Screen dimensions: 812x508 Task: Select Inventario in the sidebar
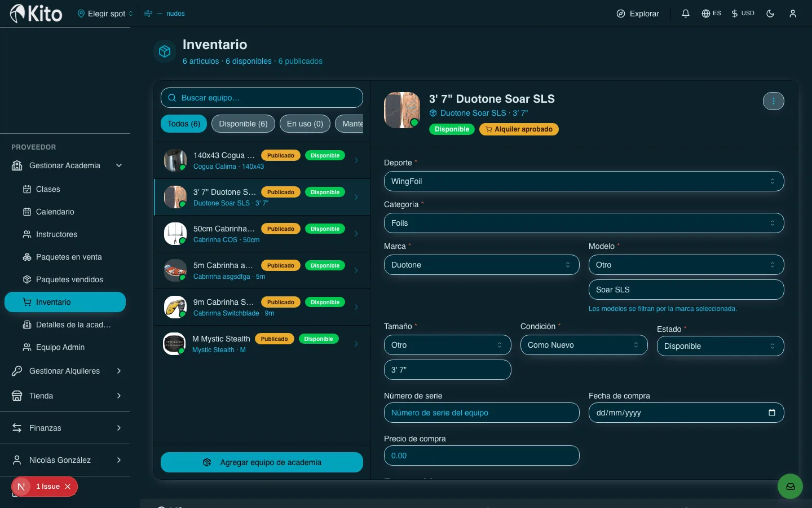tap(65, 302)
